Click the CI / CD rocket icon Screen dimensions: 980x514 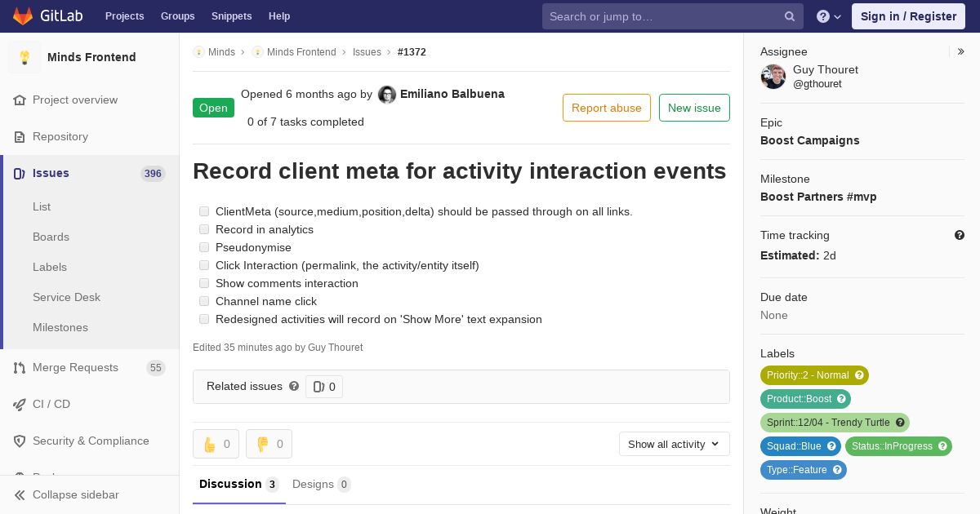[x=20, y=405]
